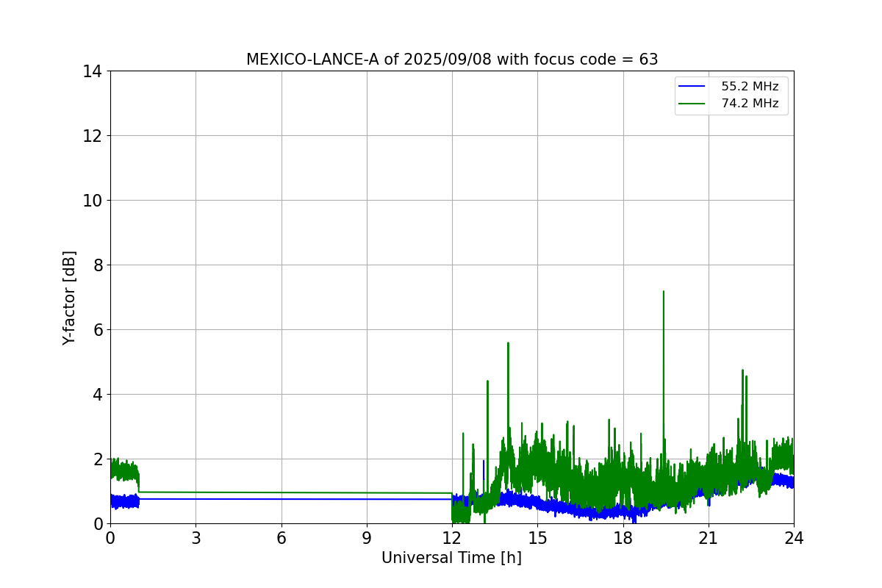Click y-axis tick label 6
The width and height of the screenshot is (882, 588).
[x=97, y=330]
